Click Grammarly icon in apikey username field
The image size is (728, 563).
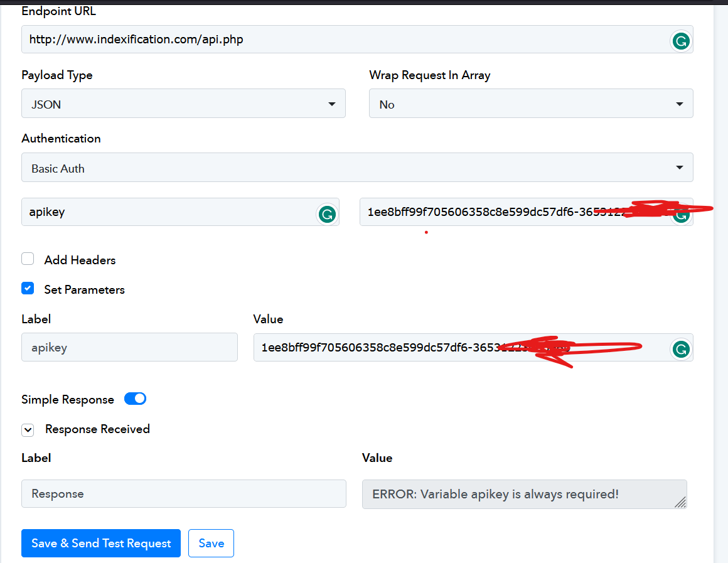(327, 214)
